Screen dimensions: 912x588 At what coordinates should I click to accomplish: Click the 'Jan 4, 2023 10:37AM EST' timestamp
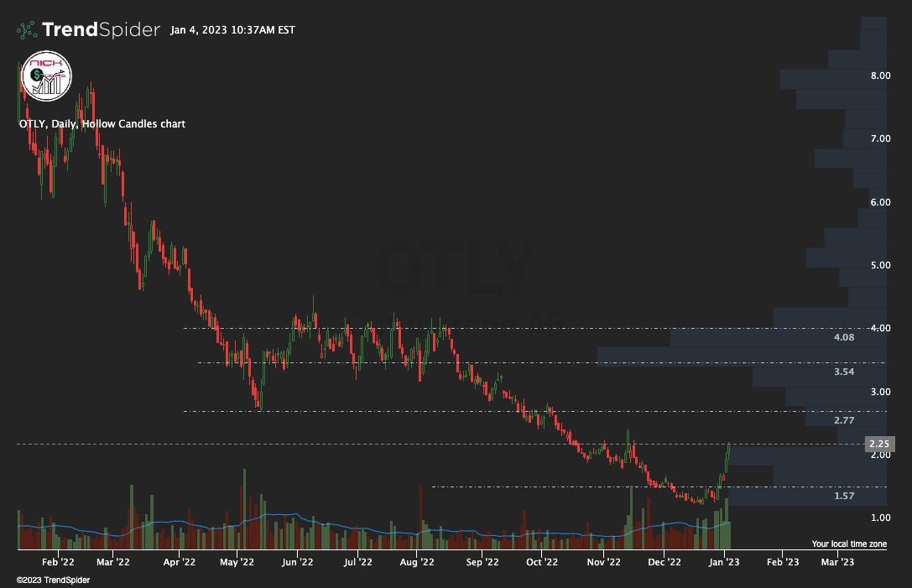click(232, 29)
